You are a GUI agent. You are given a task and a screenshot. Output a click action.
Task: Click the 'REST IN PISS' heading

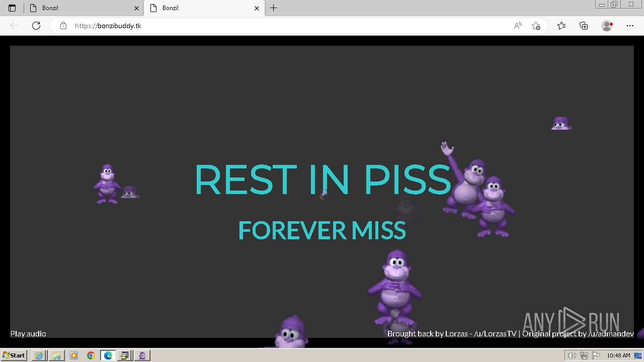click(x=322, y=179)
